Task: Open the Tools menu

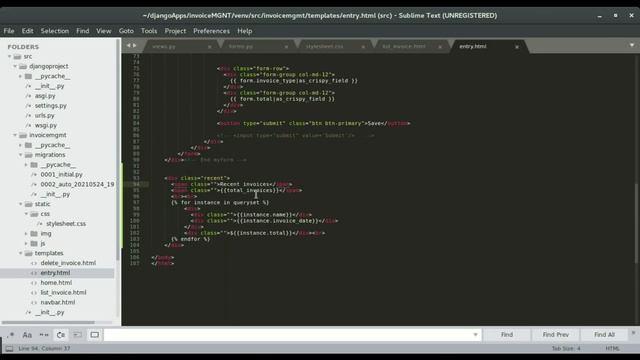Action: (x=149, y=31)
